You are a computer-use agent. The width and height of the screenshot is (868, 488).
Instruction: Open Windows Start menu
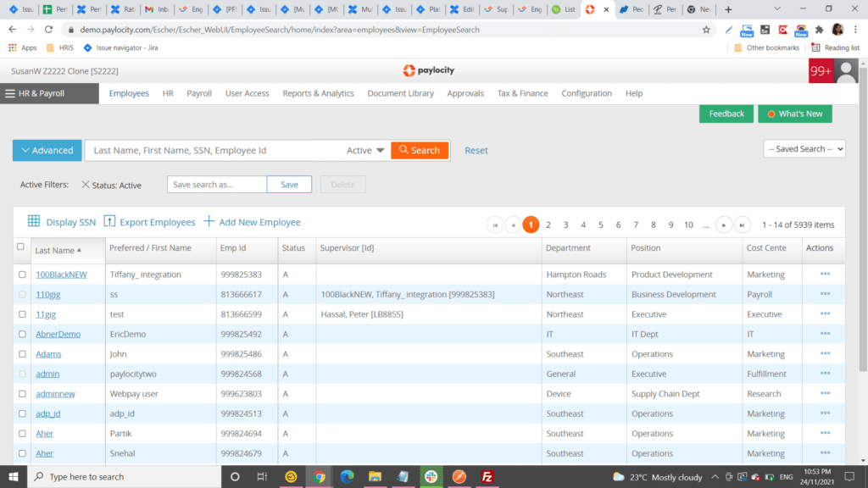(x=14, y=476)
